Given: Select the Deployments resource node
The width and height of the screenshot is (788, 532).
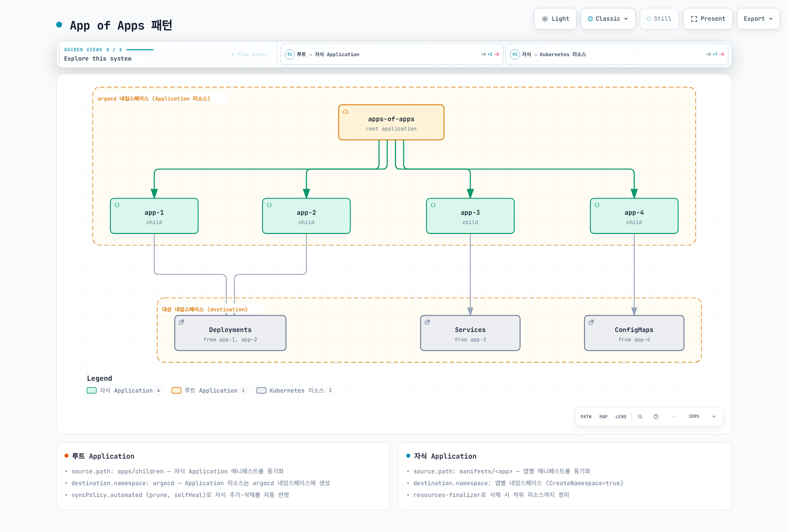Looking at the screenshot, I should click(x=230, y=333).
